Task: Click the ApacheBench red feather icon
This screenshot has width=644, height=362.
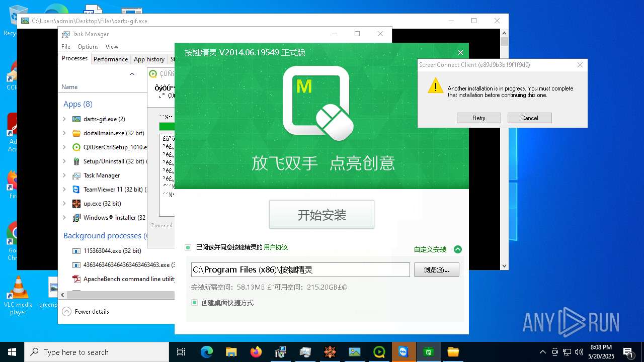Action: (76, 279)
